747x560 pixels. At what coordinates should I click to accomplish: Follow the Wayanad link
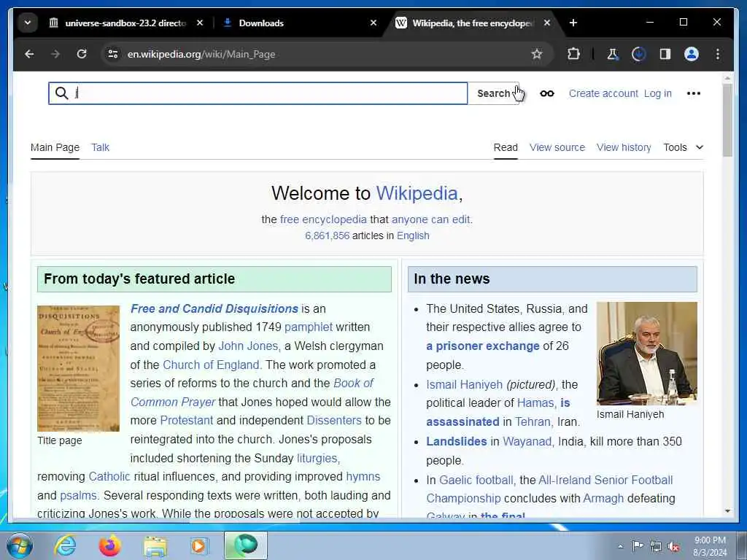[x=527, y=441]
